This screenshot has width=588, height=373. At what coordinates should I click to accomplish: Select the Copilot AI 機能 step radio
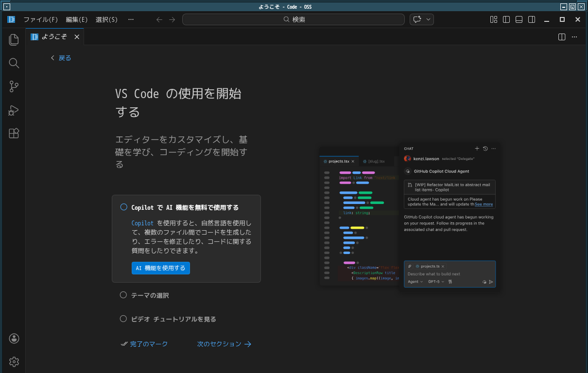point(123,207)
